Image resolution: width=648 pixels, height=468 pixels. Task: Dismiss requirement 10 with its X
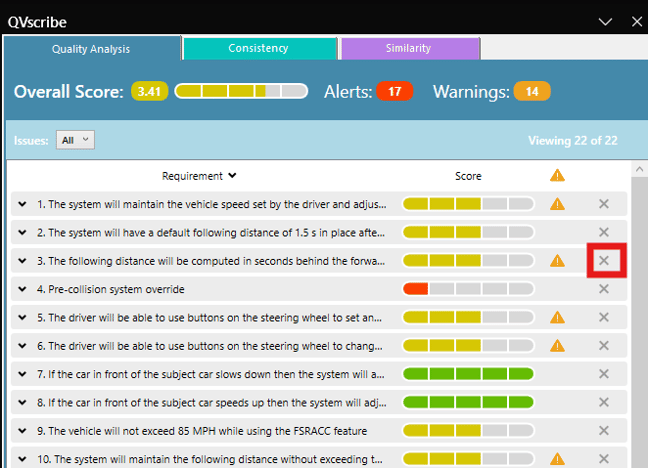604,459
